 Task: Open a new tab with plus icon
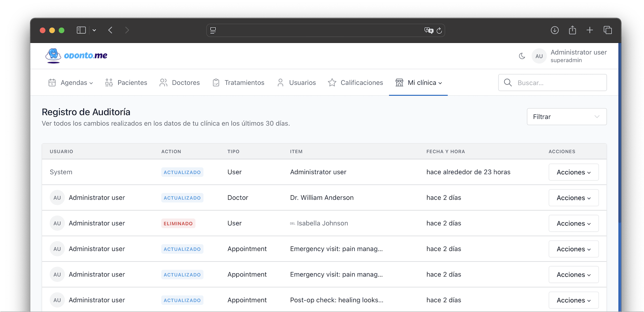(x=590, y=30)
